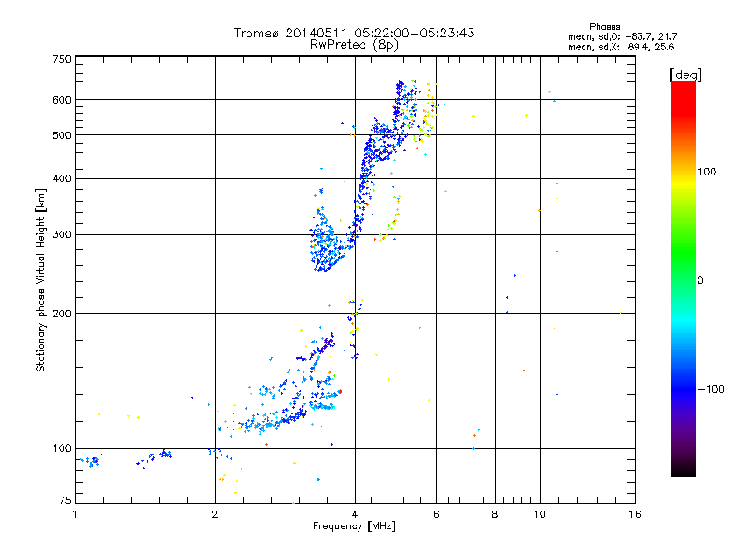Click the x-axis tick label "2"
The height and width of the screenshot is (560, 747).
215,514
